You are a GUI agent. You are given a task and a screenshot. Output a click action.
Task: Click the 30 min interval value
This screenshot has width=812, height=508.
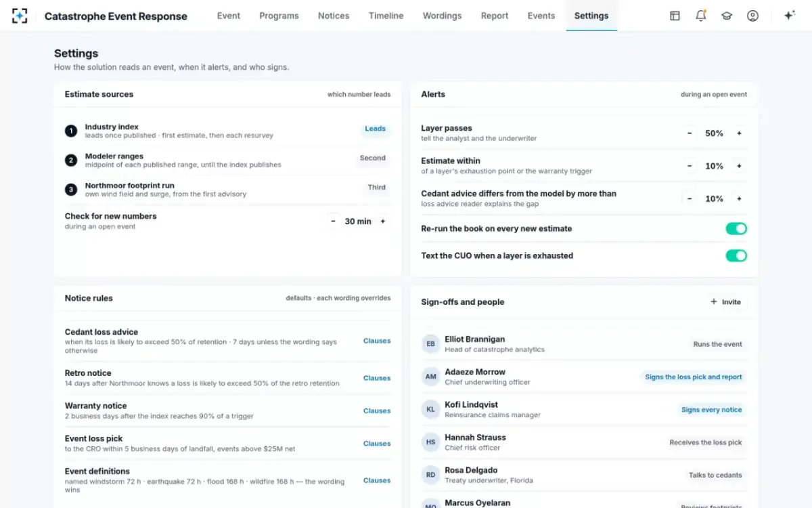point(358,221)
